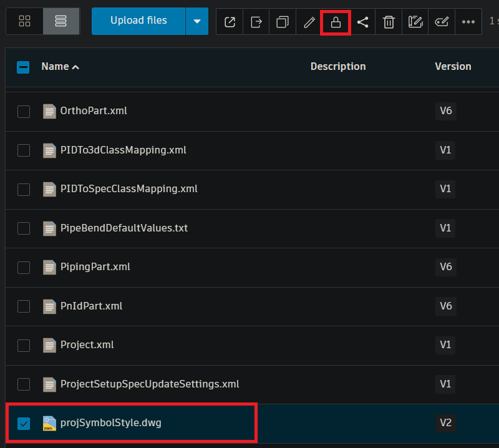Switch to grid view layout
Screen dimensions: 499x448
point(24,21)
